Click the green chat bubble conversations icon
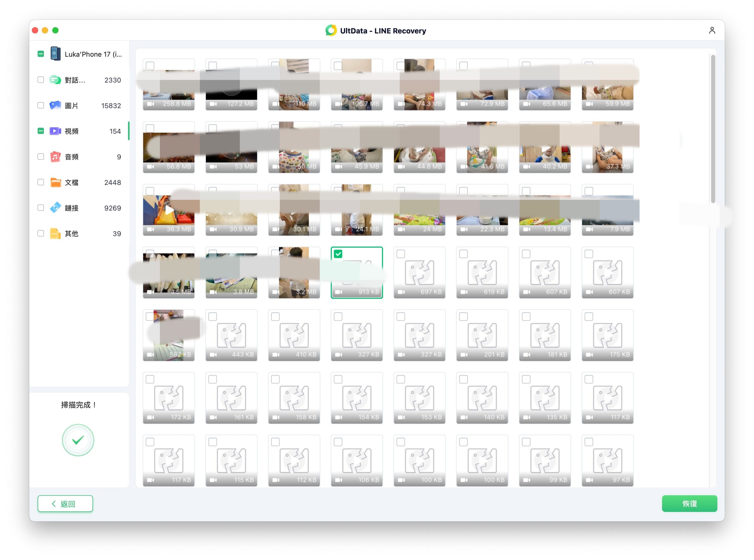Viewport: 754px width, 560px height. click(x=55, y=80)
